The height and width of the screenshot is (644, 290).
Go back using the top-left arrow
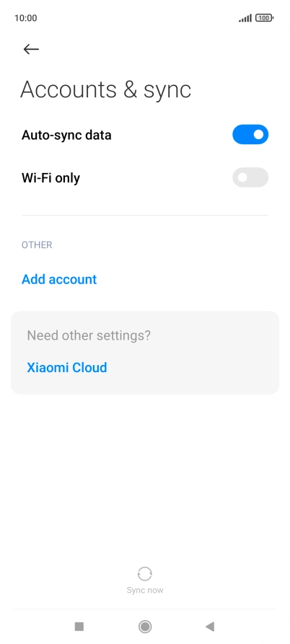click(31, 49)
